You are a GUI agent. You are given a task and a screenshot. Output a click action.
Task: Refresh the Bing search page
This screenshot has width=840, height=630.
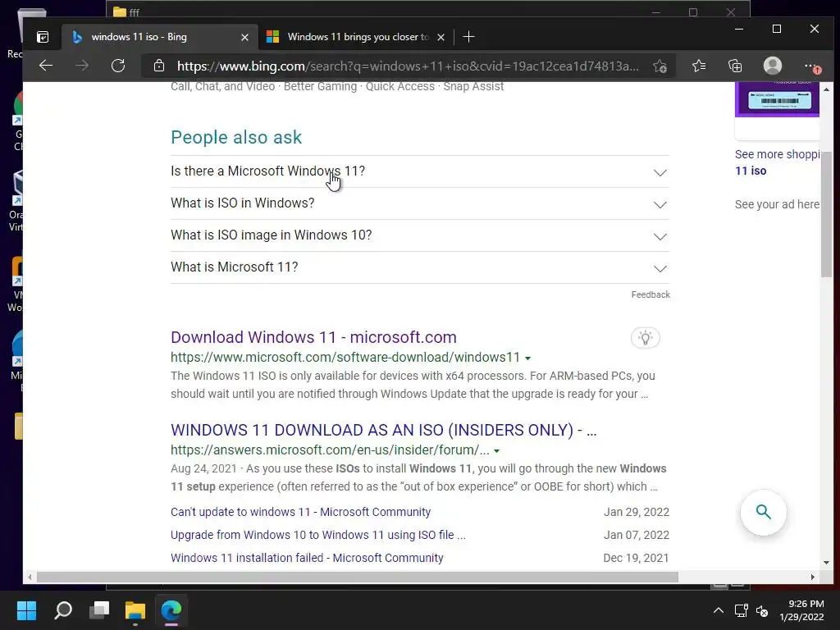[x=118, y=66]
